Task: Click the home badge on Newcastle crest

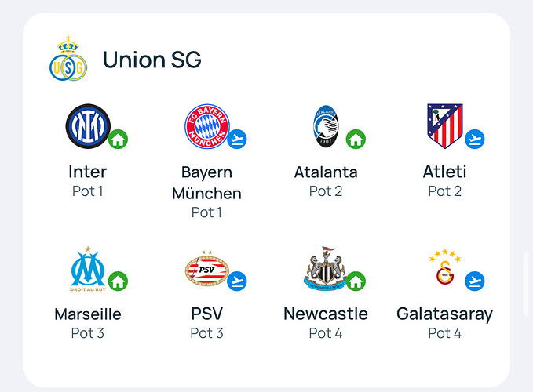Action: (356, 281)
